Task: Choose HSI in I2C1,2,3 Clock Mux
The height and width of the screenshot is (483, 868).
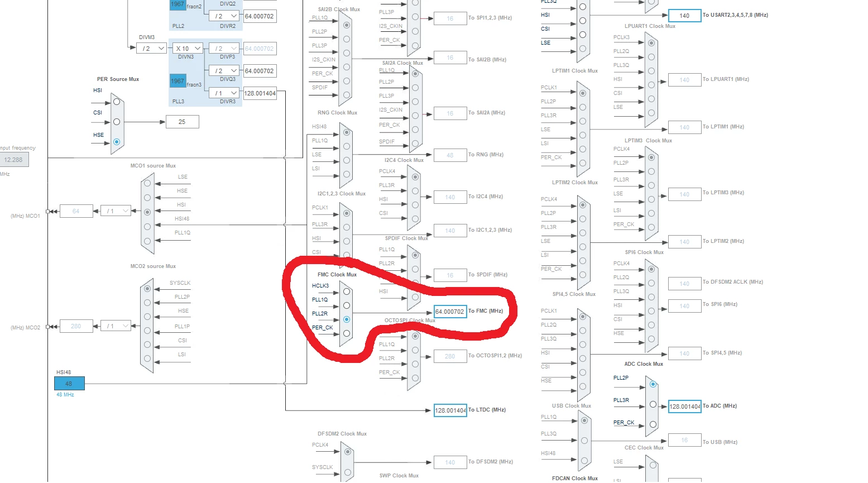Action: (347, 241)
